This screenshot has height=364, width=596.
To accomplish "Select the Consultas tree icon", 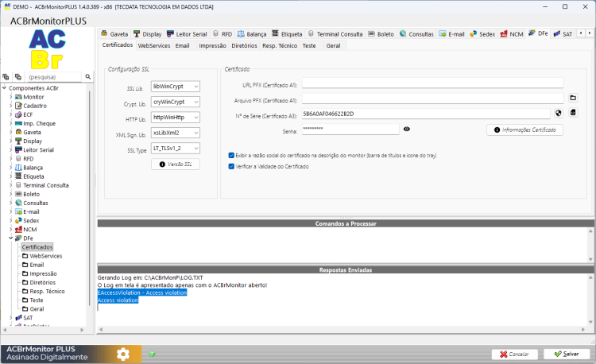I will click(18, 203).
